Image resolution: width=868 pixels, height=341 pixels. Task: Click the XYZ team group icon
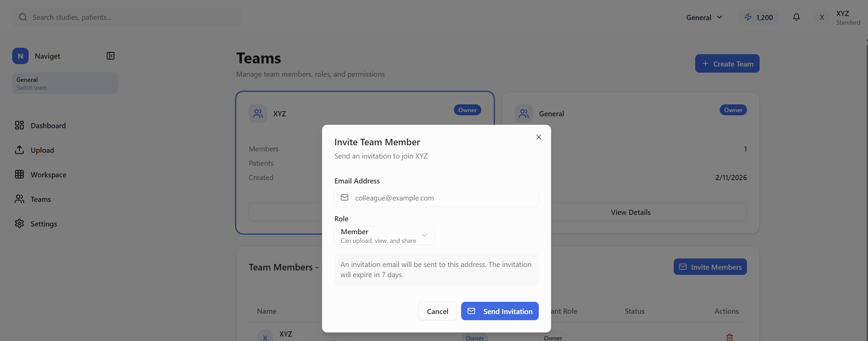coord(258,114)
